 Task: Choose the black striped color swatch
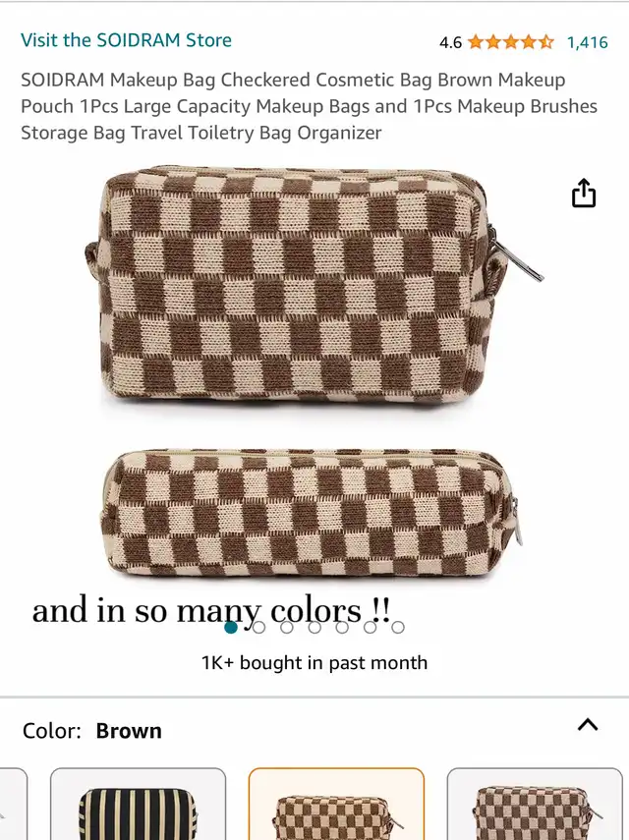click(139, 804)
